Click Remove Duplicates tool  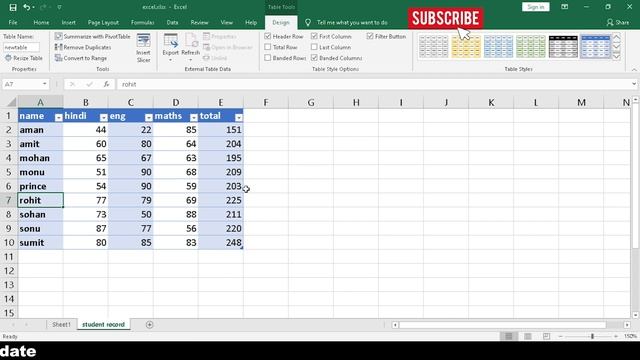[83, 47]
